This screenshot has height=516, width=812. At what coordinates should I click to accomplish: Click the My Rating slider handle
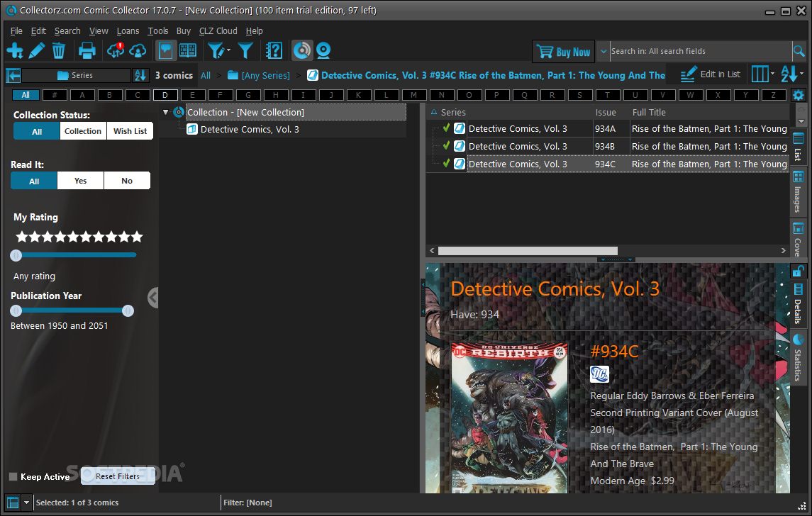pos(16,255)
